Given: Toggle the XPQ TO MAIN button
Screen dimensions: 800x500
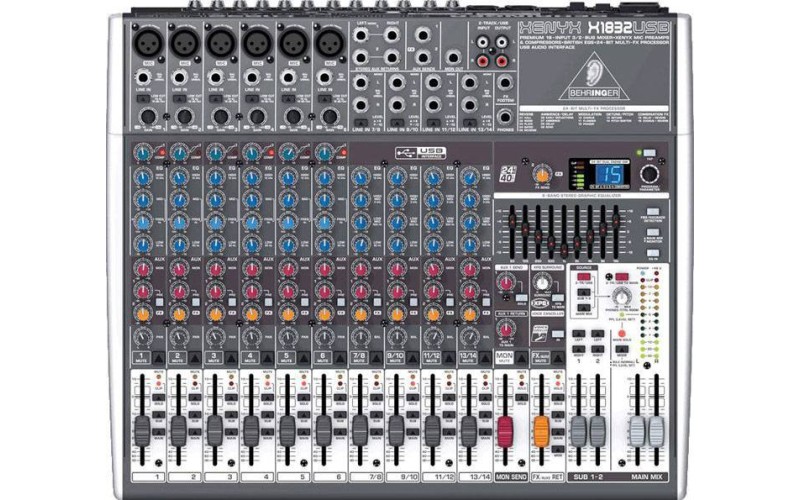Looking at the screenshot, I should pyautogui.click(x=557, y=298).
